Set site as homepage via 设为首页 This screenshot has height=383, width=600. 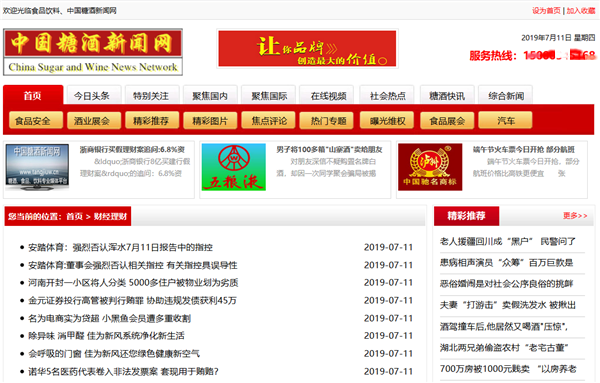coord(546,11)
